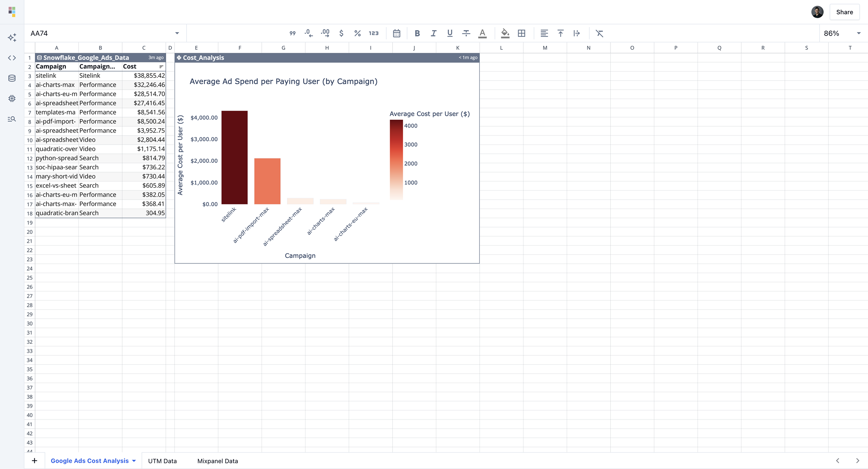Click the clear formatting icon
This screenshot has width=868, height=469.
coord(599,33)
